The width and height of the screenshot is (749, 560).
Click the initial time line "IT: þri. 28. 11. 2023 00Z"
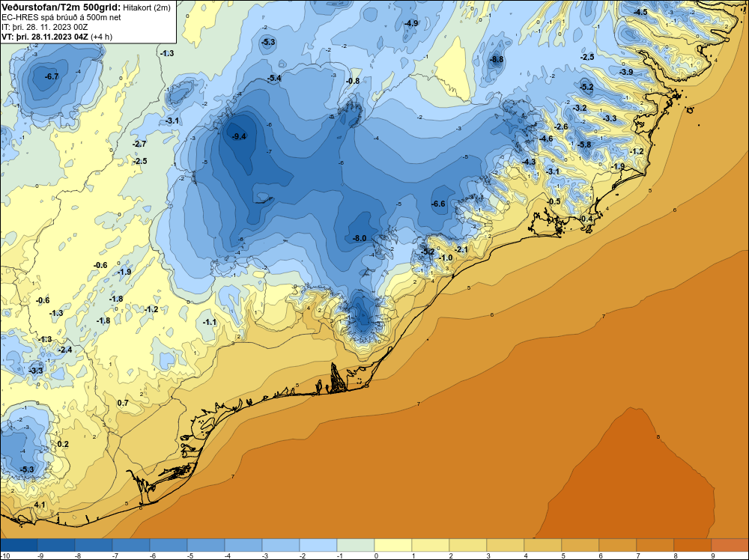coord(44,27)
